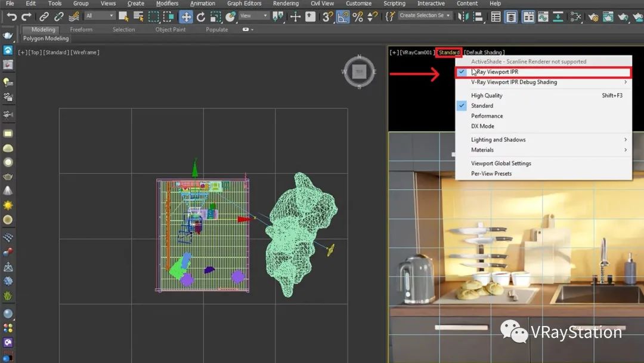This screenshot has width=644, height=363.
Task: Open the Rendering menu
Action: click(x=286, y=4)
